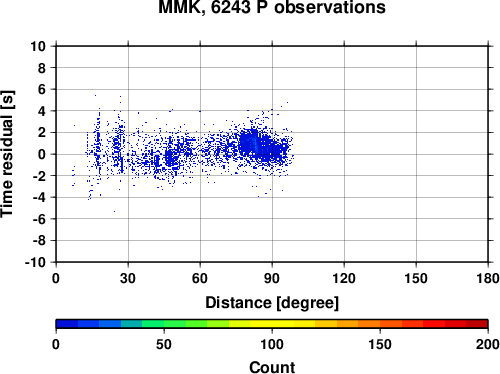Click y-axis tick label '4'
500x374 pixels.
(42, 111)
